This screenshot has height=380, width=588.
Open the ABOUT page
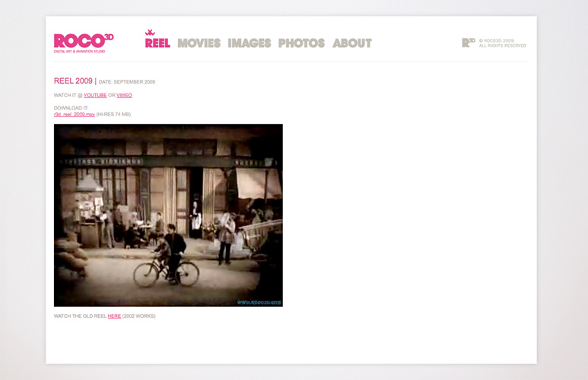coord(352,43)
